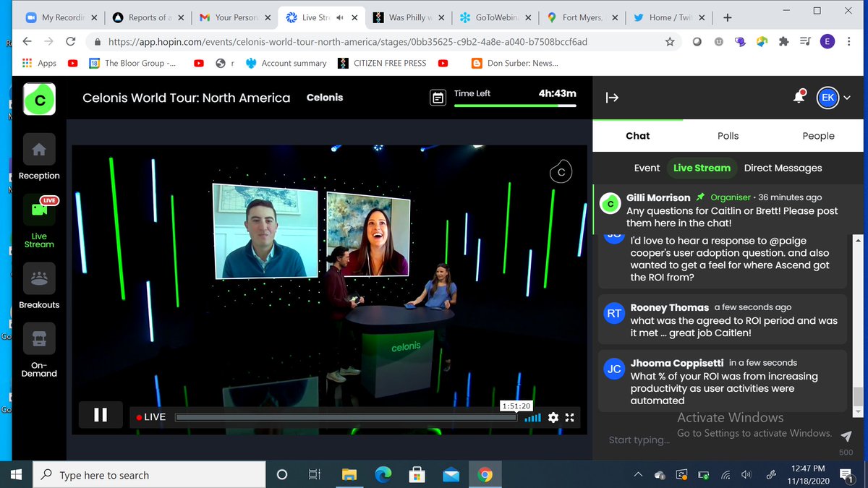Select Live Stream chat channel

tap(702, 168)
